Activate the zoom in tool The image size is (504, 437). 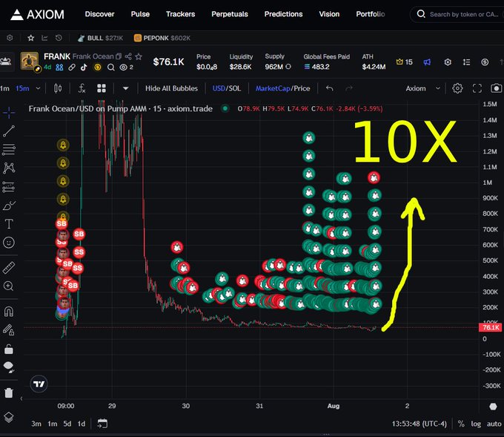pyautogui.click(x=9, y=286)
